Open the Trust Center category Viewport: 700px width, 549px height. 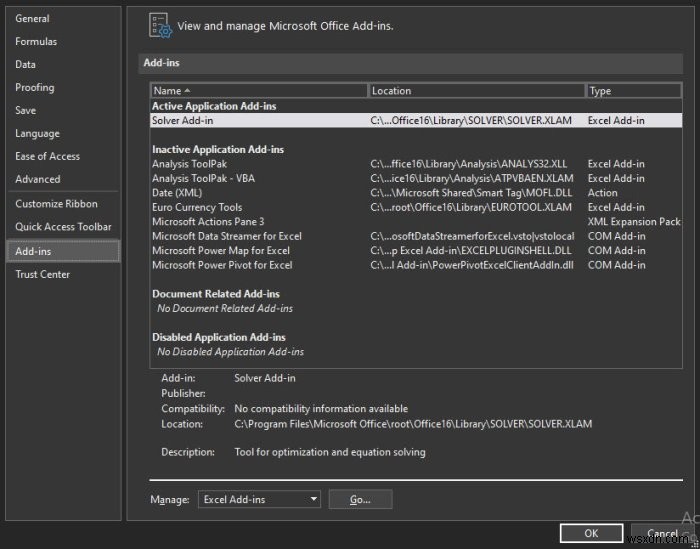tap(42, 274)
